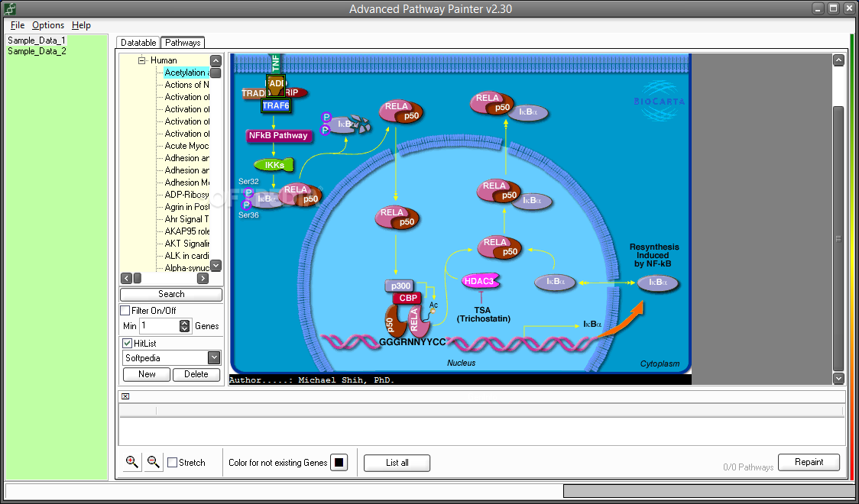Viewport: 859px width, 504px height.
Task: Click the TSA (Trichostatin) label in the diagram
Action: pyautogui.click(x=483, y=314)
